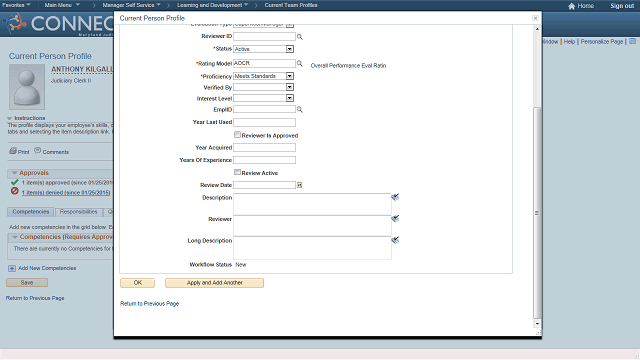
Task: Open the Reviewer ID lookup magnifier
Action: point(300,37)
